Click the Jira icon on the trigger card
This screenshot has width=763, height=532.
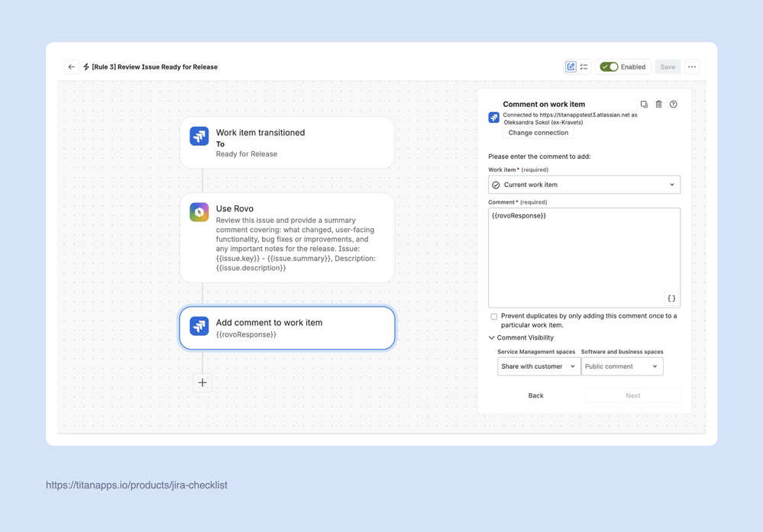199,136
